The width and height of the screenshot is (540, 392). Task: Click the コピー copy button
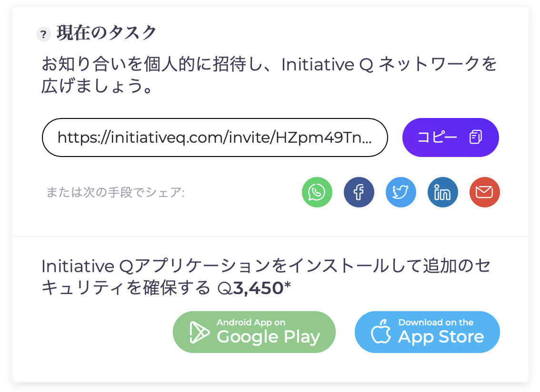(x=450, y=137)
